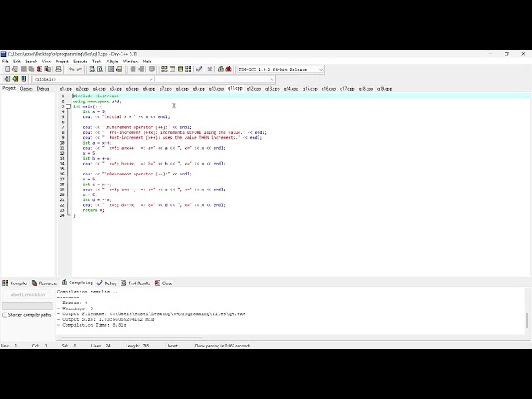Open the empty function dropdown next to globals

tap(214, 79)
